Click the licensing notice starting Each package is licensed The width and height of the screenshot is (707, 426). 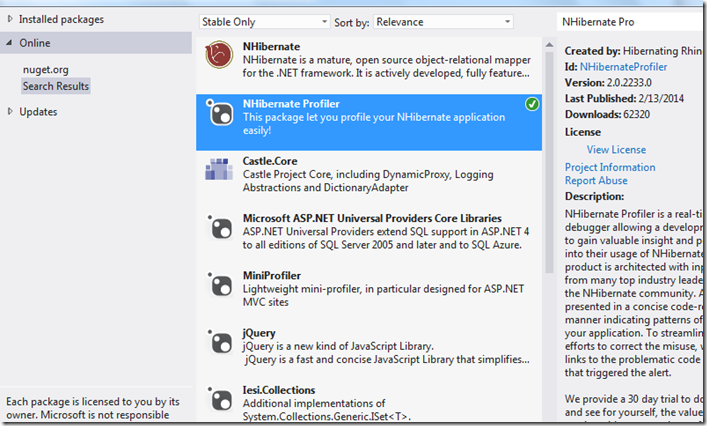tap(93, 408)
